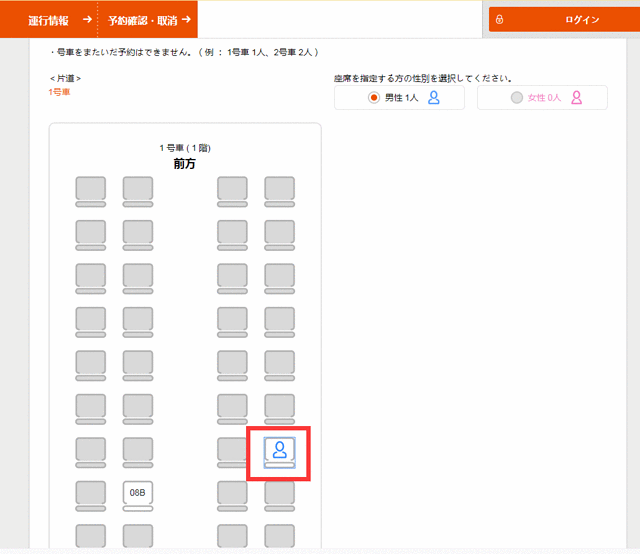Click the orange 1号車 link
Screen dimensions: 640x554
(59, 92)
